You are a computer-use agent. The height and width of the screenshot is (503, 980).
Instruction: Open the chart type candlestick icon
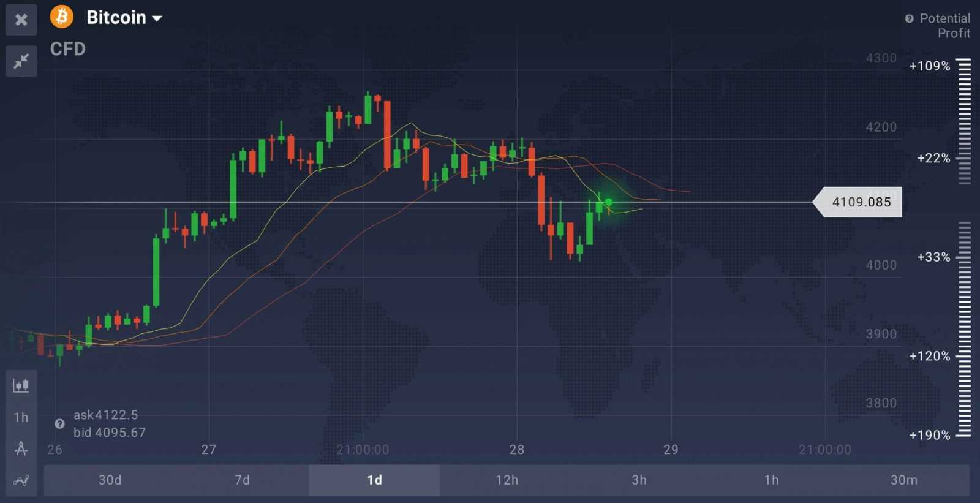[21, 385]
